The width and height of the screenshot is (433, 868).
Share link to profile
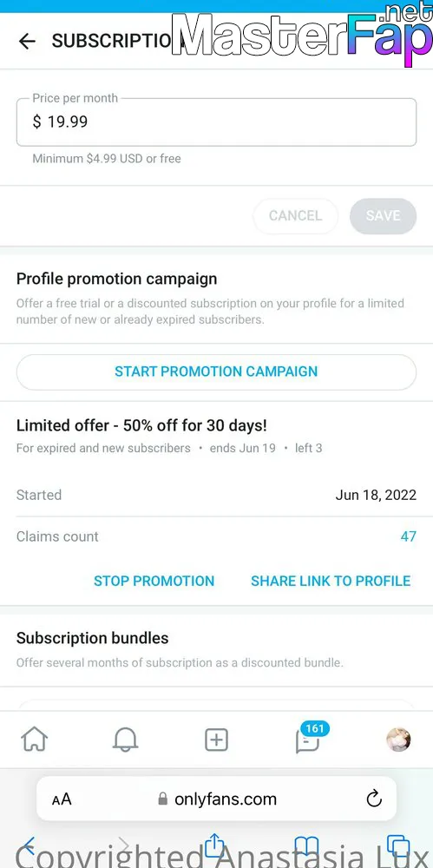click(331, 581)
